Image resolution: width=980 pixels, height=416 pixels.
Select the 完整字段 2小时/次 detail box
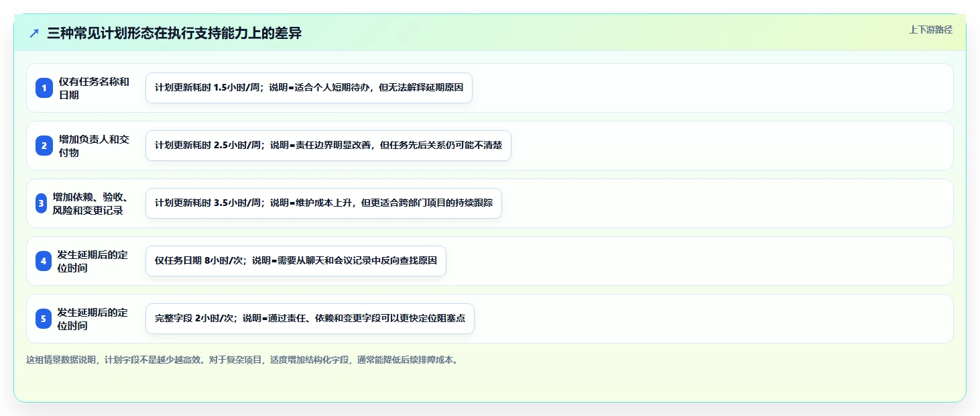(310, 319)
